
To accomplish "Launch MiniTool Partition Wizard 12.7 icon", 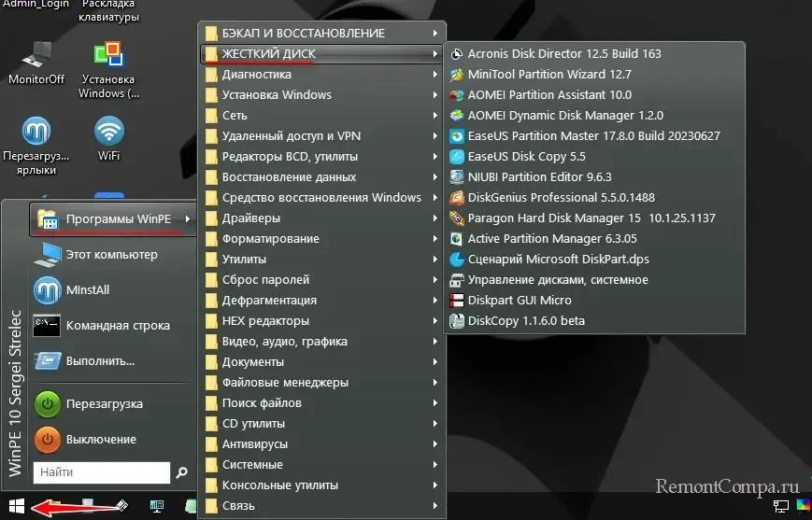I will pos(457,75).
